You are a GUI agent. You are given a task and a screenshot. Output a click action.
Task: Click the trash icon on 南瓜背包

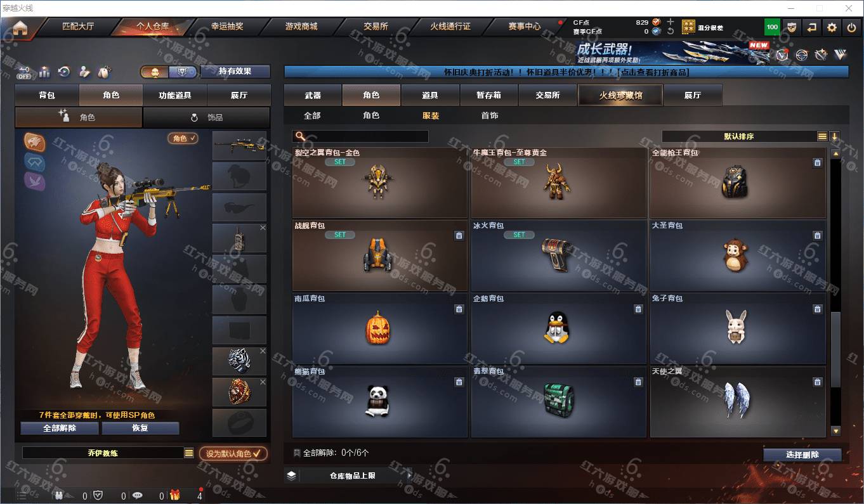pyautogui.click(x=459, y=309)
